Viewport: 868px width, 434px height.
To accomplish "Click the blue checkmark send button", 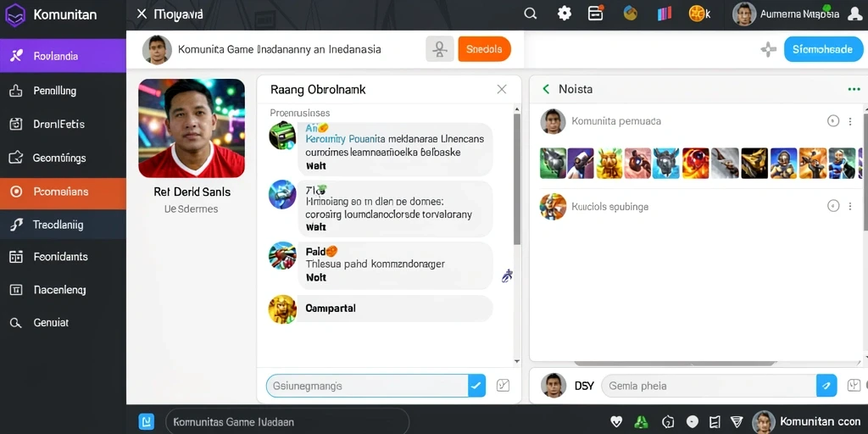I will tap(476, 386).
